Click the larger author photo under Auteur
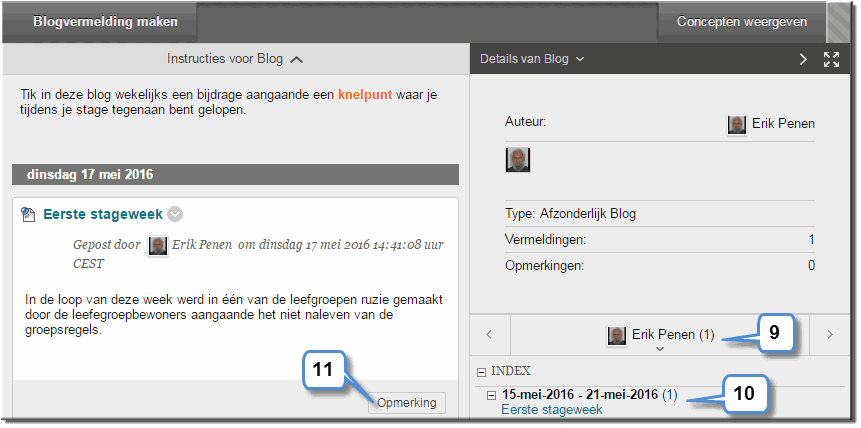The height and width of the screenshot is (428, 861). [x=518, y=160]
